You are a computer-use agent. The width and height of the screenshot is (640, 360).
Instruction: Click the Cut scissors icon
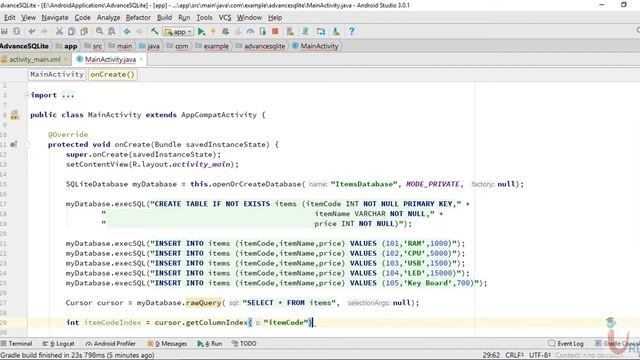coord(59,31)
